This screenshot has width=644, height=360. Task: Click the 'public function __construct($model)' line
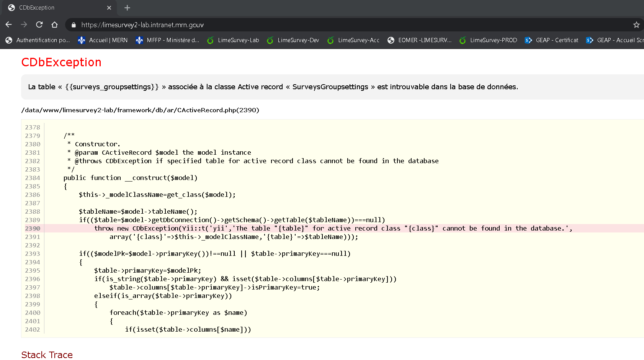coord(131,178)
